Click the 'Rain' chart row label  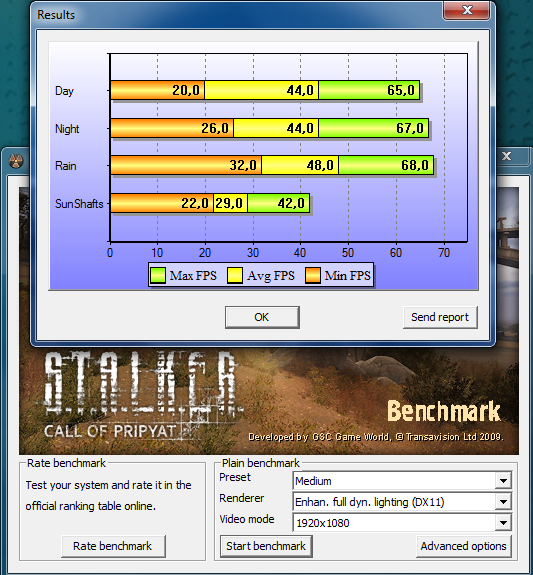(x=66, y=166)
